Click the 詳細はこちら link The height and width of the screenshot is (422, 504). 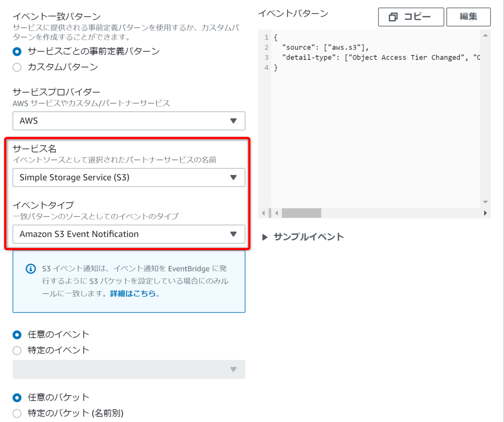pos(133,294)
